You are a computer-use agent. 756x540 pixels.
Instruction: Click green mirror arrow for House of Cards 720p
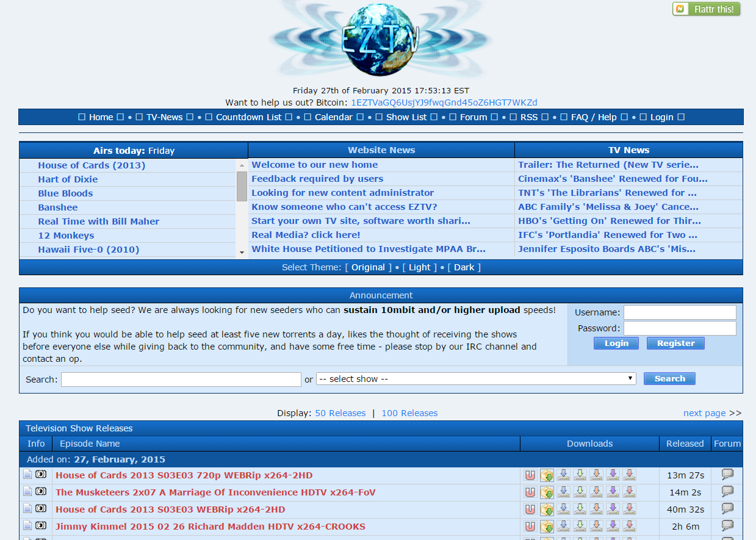580,475
